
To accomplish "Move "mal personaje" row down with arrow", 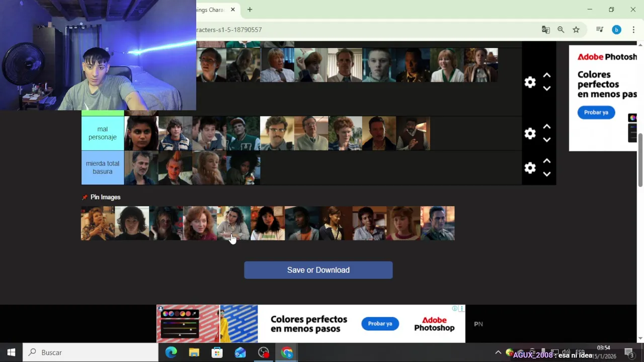I will pos(547,140).
